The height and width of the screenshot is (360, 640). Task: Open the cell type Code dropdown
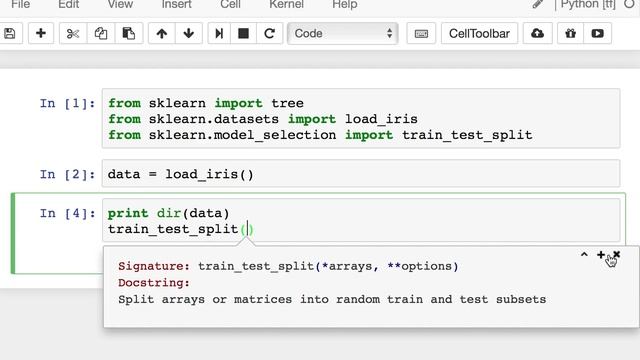click(x=342, y=33)
